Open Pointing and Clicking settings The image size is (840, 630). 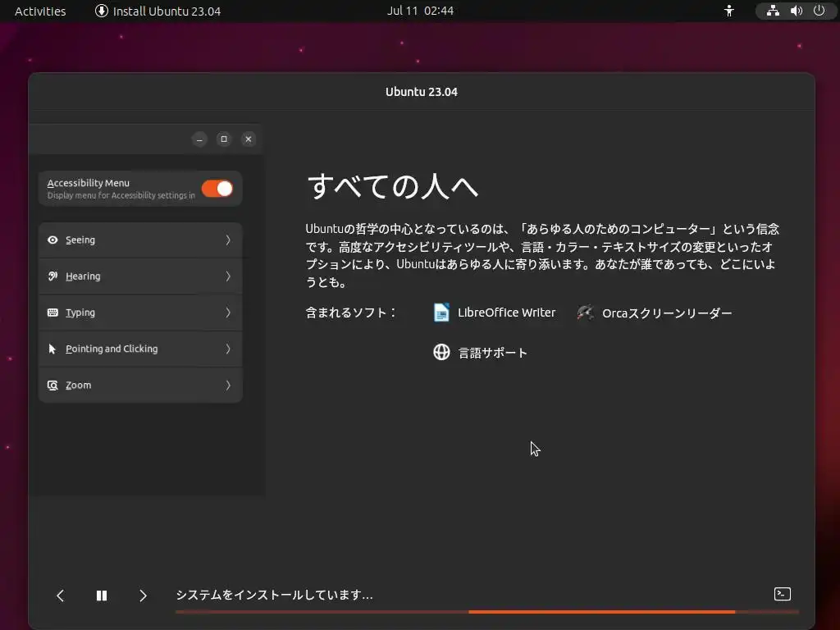(x=140, y=349)
